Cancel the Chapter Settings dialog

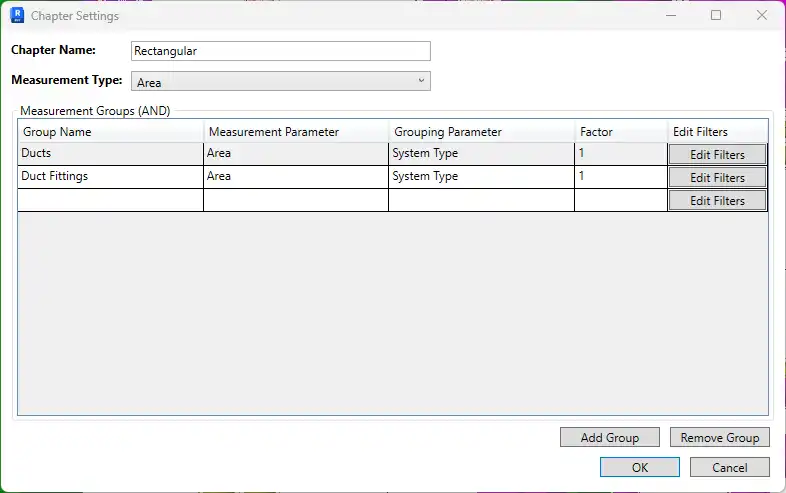[x=730, y=467]
